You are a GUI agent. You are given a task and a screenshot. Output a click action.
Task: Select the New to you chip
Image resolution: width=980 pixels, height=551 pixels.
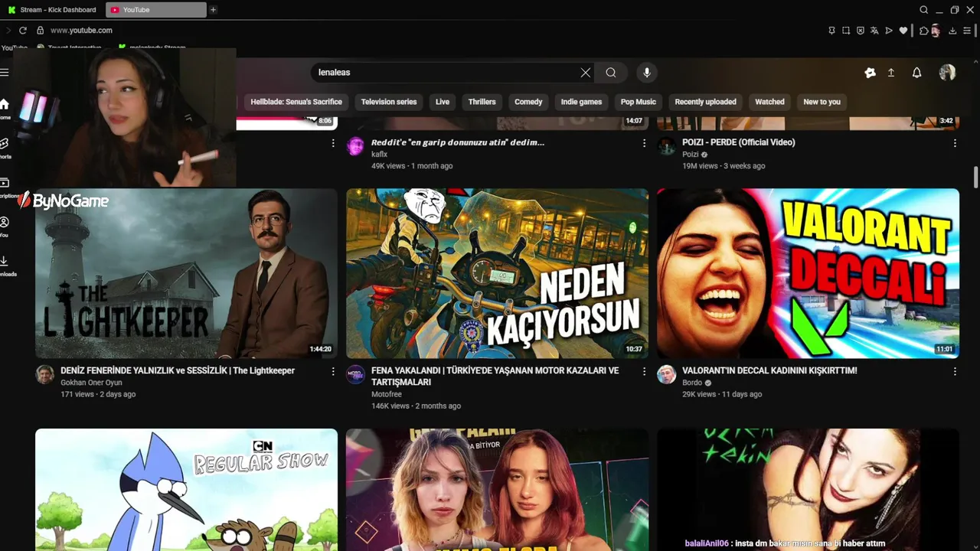coord(822,102)
